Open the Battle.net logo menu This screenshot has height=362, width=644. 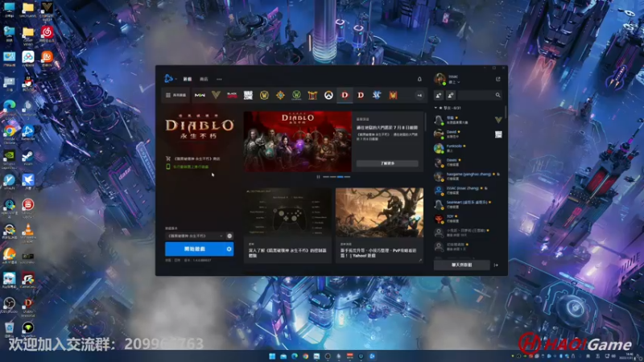pyautogui.click(x=169, y=78)
